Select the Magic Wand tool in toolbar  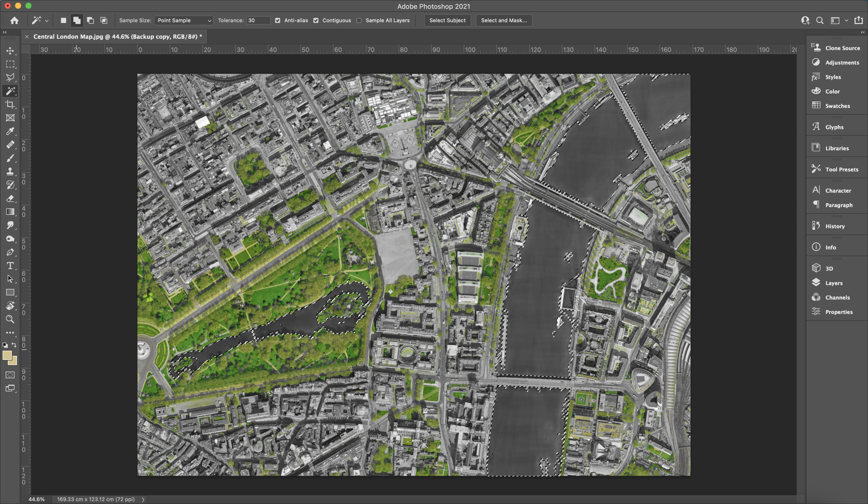[10, 91]
